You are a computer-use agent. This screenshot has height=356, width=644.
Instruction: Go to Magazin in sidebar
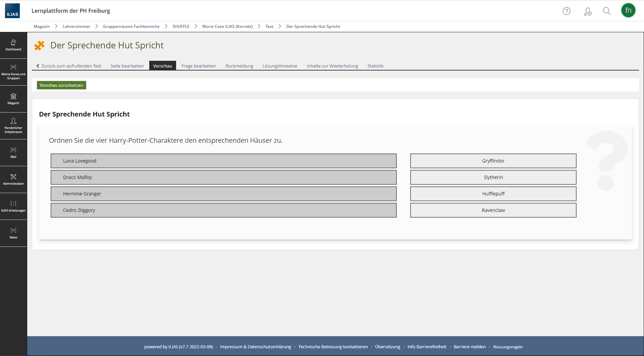coord(13,99)
